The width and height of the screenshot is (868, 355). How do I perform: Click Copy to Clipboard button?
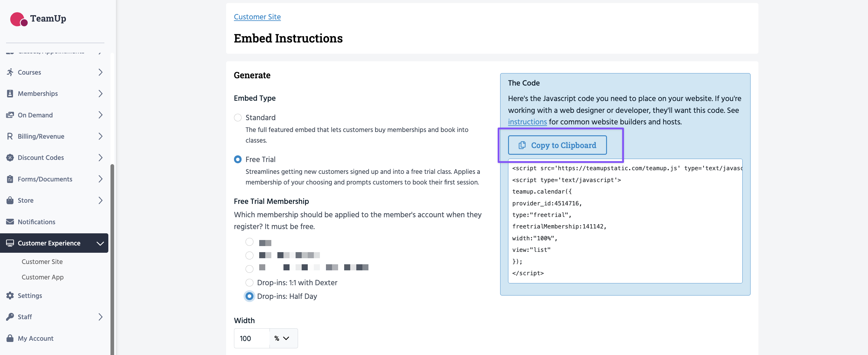coord(557,145)
